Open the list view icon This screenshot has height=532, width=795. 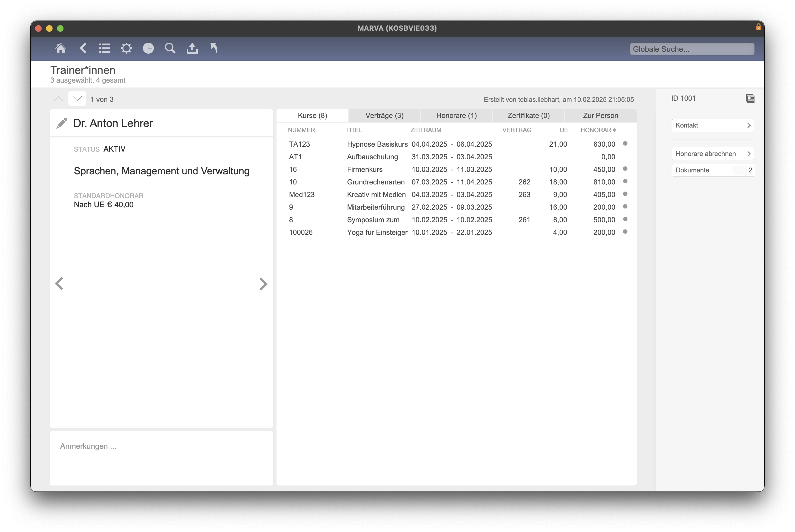(105, 48)
